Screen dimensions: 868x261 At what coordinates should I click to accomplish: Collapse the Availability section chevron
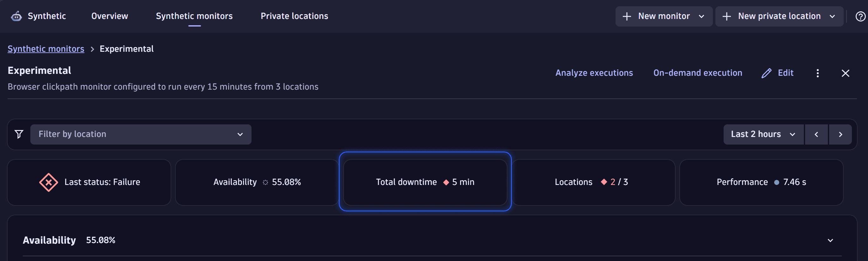pyautogui.click(x=830, y=240)
